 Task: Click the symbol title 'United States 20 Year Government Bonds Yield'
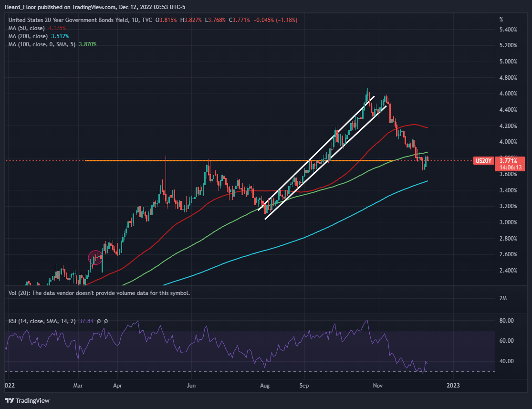[69, 20]
